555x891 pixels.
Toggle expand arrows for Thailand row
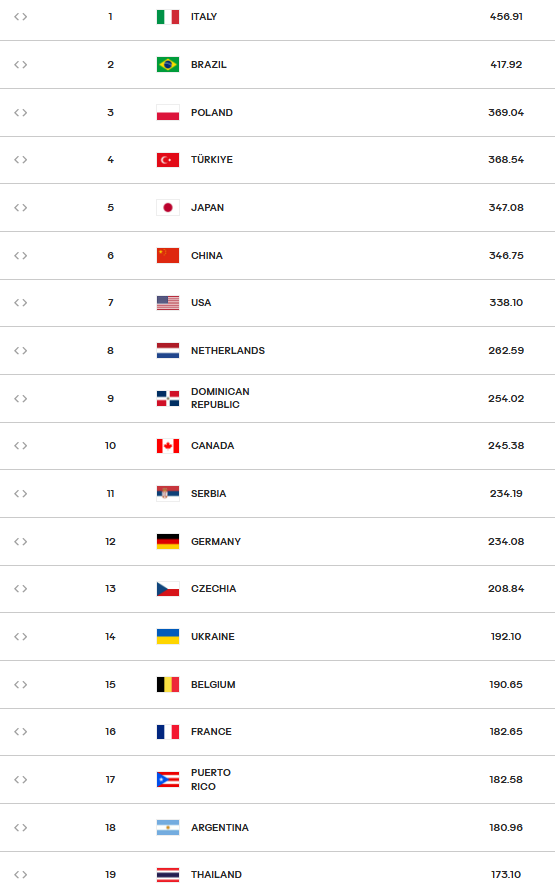(x=20, y=875)
